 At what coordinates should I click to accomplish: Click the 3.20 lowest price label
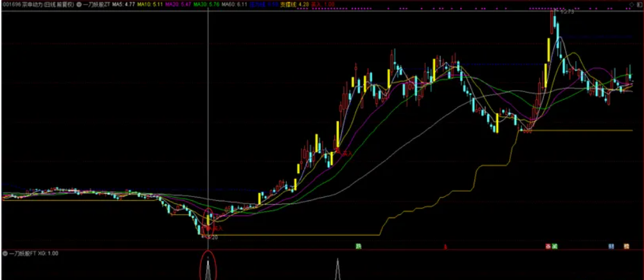coord(213,237)
